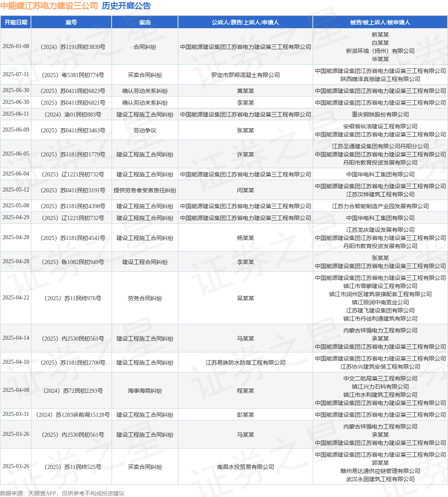Click the date 2025-03-31
Viewport: 448px width, 497px height.
coord(16,414)
